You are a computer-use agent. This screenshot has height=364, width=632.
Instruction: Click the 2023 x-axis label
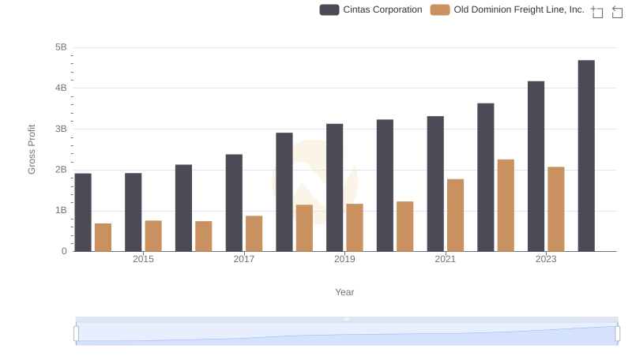(546, 259)
